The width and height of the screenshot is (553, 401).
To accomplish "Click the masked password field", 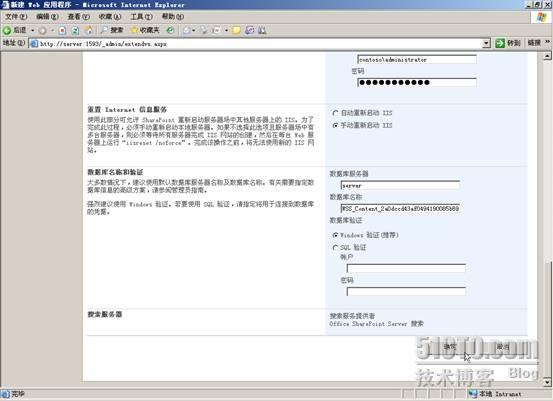I will 417,83.
